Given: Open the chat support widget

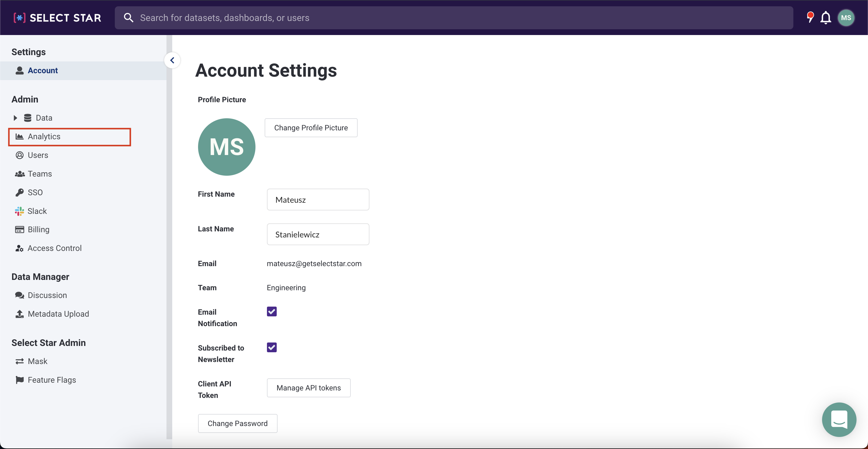Looking at the screenshot, I should [x=839, y=419].
